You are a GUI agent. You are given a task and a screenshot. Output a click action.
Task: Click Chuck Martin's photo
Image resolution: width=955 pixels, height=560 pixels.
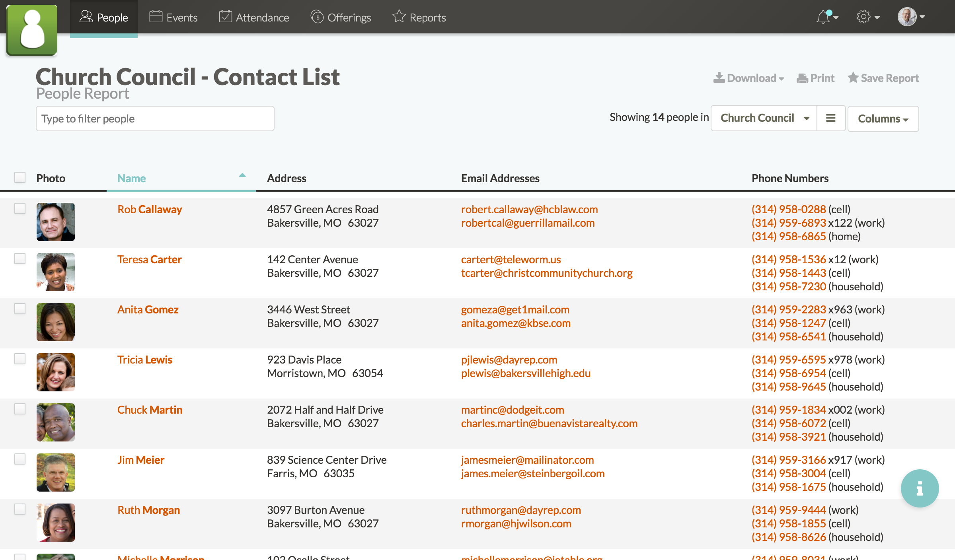pyautogui.click(x=56, y=422)
